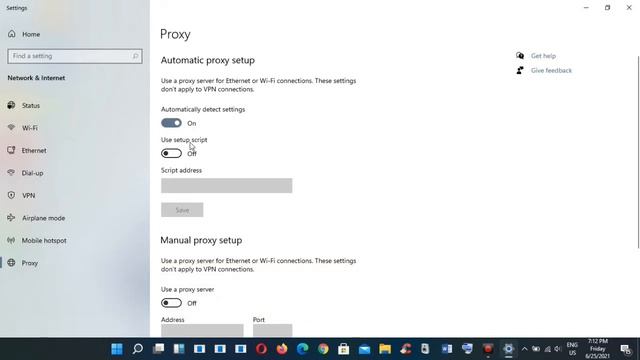This screenshot has width=640, height=360.
Task: Open the notification center icon
Action: click(x=625, y=349)
